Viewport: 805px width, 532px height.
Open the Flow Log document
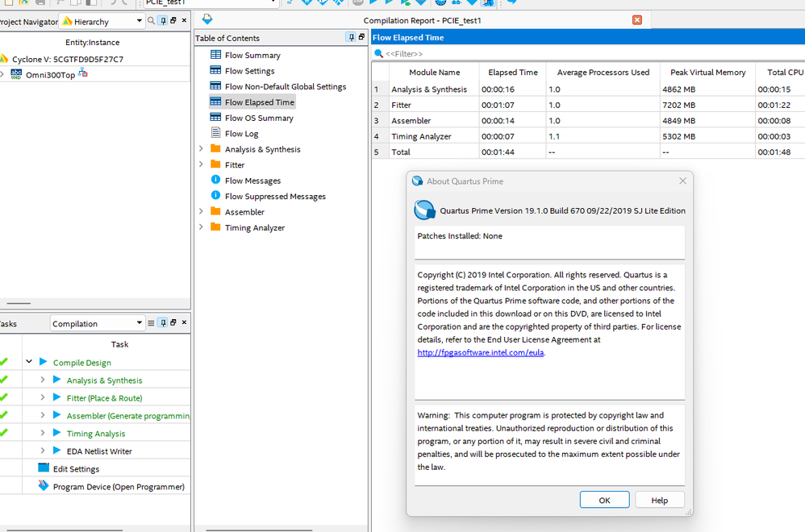241,134
